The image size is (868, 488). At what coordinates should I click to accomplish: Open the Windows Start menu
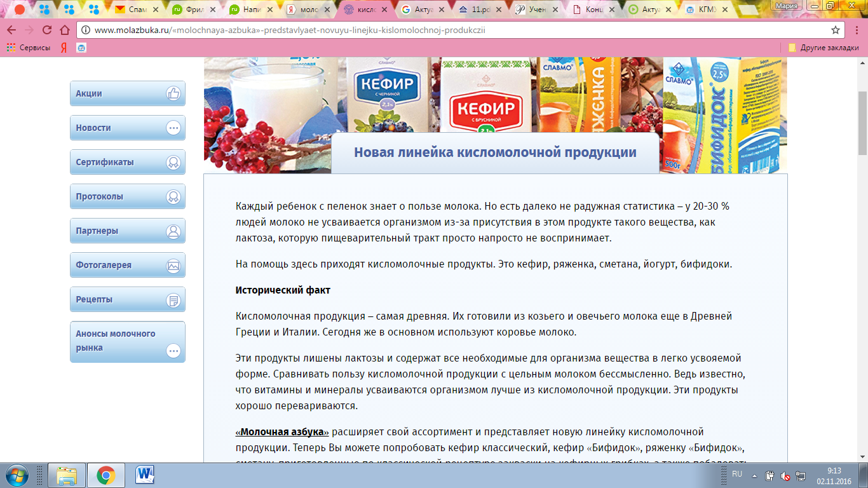(17, 475)
